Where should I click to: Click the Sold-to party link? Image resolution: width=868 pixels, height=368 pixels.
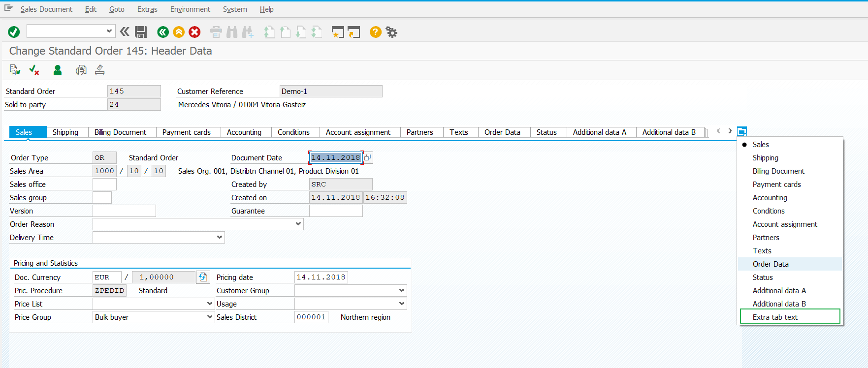(25, 104)
